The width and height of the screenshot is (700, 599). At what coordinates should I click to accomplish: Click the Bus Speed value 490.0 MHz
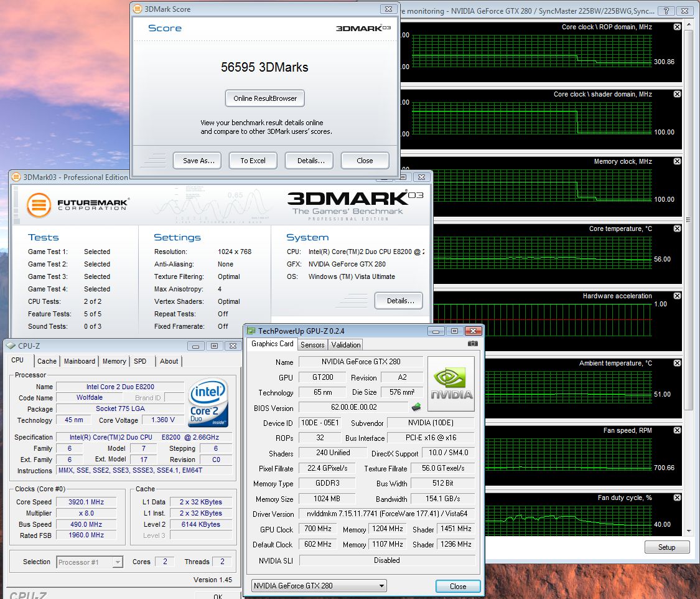coord(86,524)
